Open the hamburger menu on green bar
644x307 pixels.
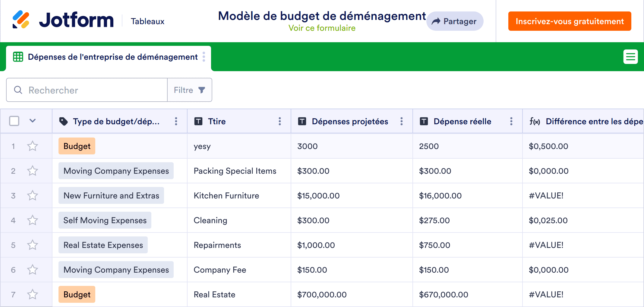[630, 57]
